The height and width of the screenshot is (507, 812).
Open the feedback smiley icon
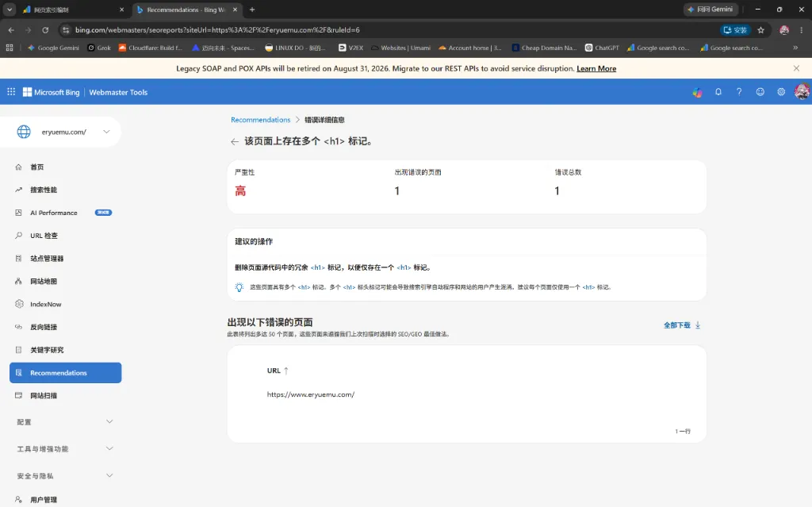[x=760, y=92]
